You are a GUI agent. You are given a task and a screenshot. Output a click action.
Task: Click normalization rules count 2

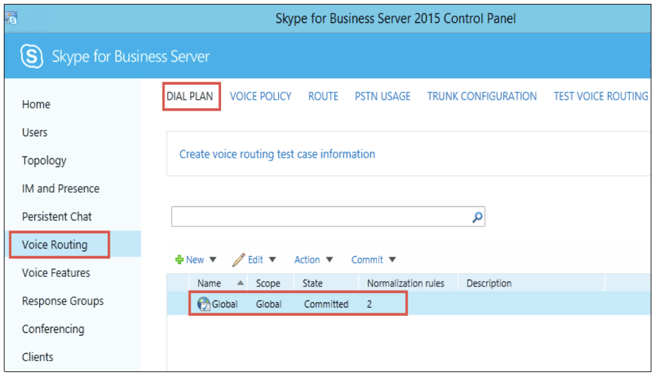(x=369, y=304)
